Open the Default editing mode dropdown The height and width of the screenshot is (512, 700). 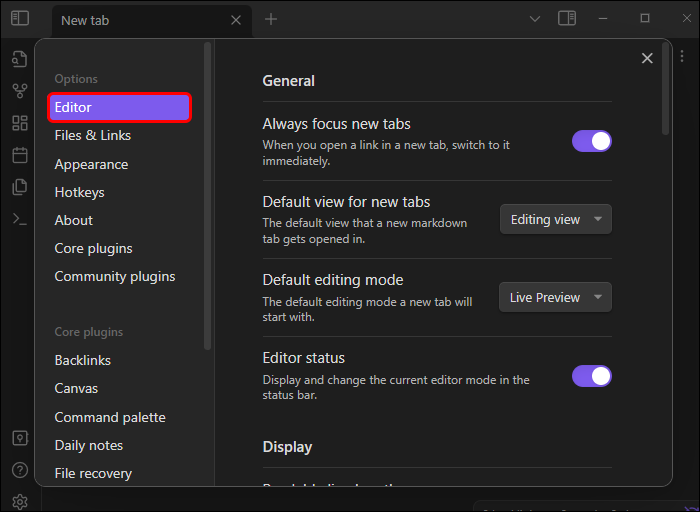555,297
